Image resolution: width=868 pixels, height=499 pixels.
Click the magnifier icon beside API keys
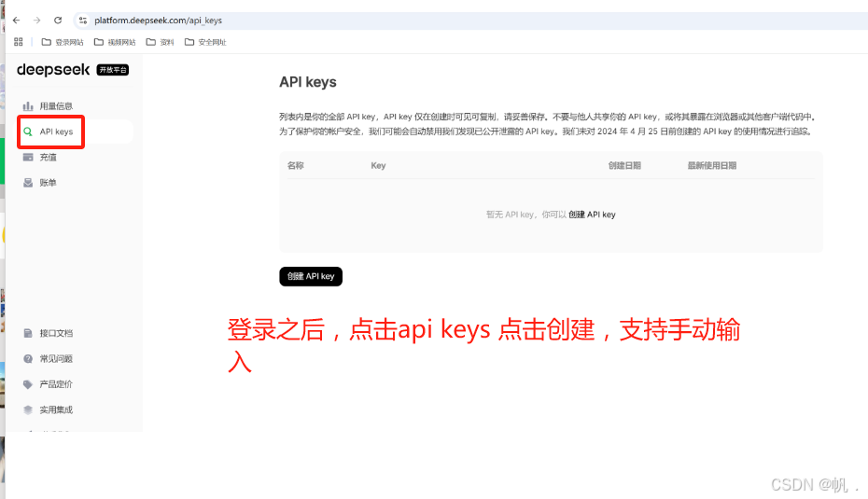(x=28, y=132)
